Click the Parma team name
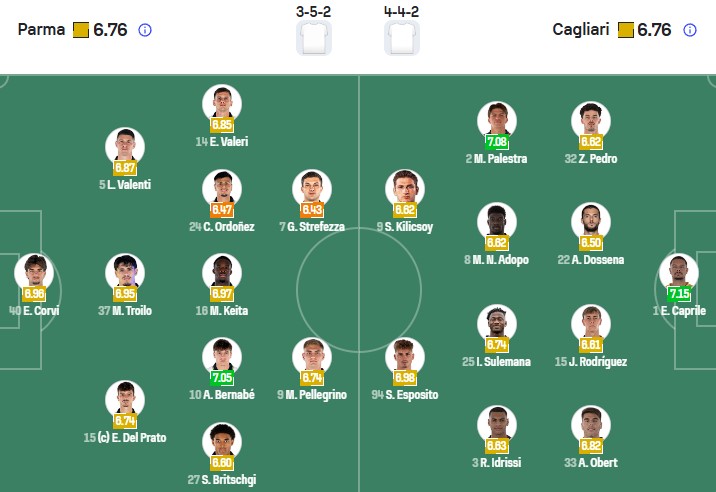 [x=40, y=30]
